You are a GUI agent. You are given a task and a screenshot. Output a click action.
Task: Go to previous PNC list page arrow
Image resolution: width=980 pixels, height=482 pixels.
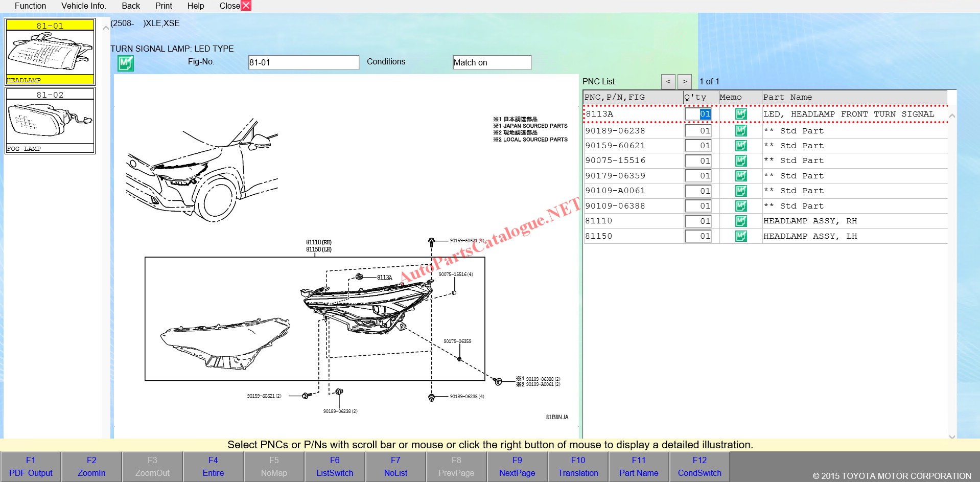pyautogui.click(x=668, y=82)
